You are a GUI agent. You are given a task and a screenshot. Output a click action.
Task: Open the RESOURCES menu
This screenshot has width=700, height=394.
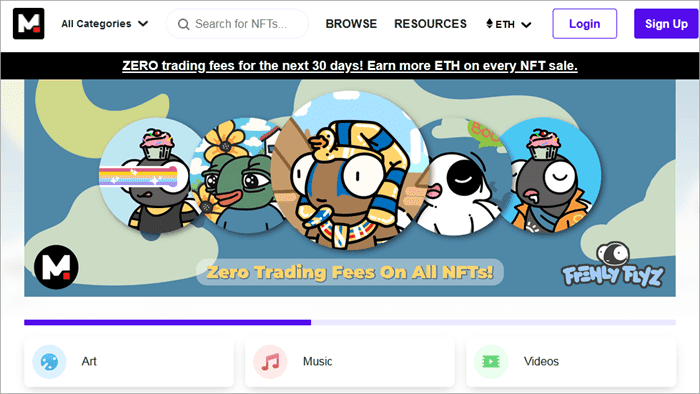430,24
